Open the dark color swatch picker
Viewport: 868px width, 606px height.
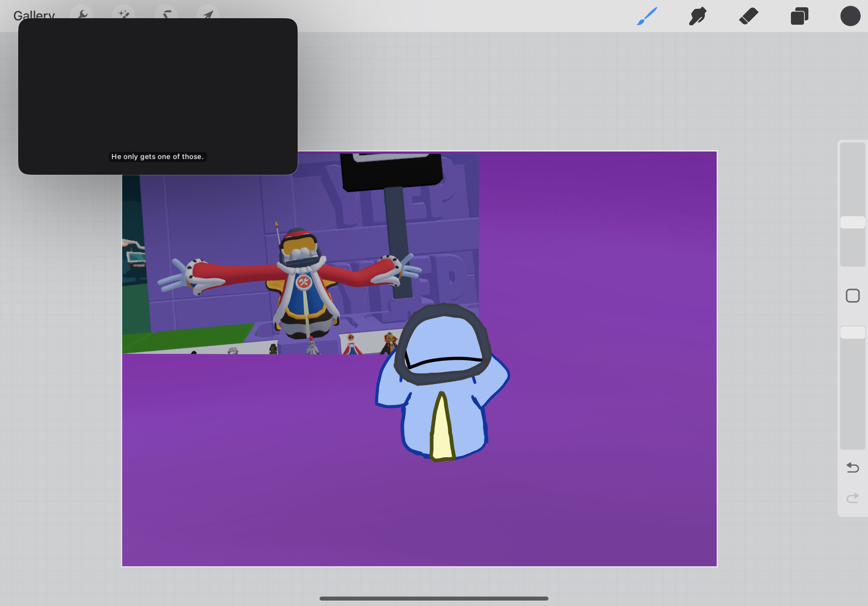pos(850,16)
